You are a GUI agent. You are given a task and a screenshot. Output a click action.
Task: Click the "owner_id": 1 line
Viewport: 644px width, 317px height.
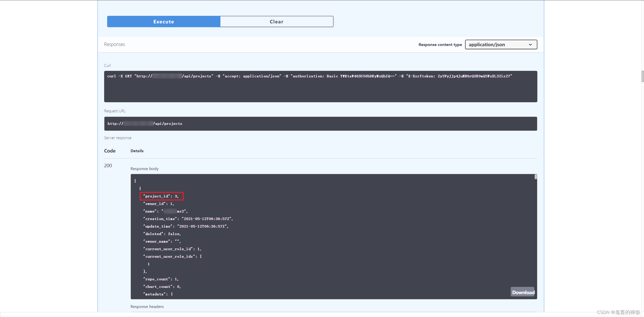pyautogui.click(x=158, y=204)
